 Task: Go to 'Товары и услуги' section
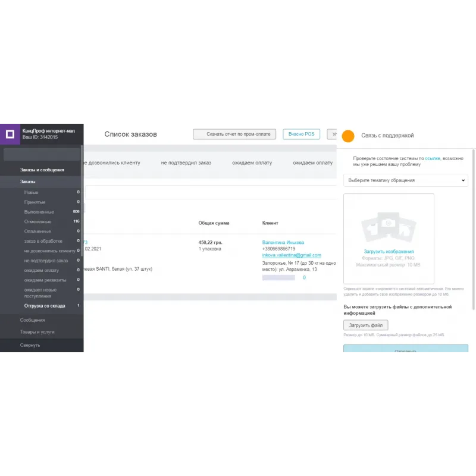(37, 332)
